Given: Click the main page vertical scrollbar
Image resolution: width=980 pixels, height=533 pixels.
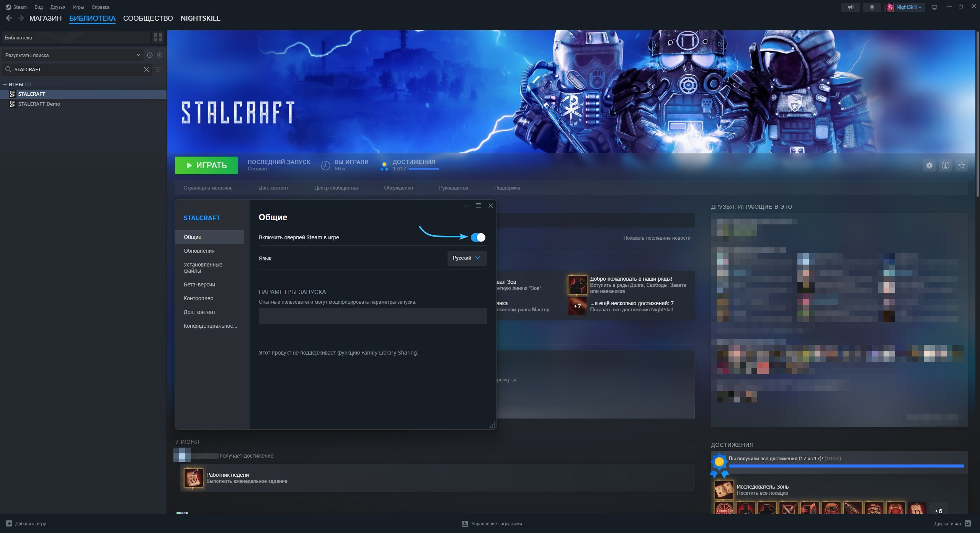Looking at the screenshot, I should pos(977,115).
